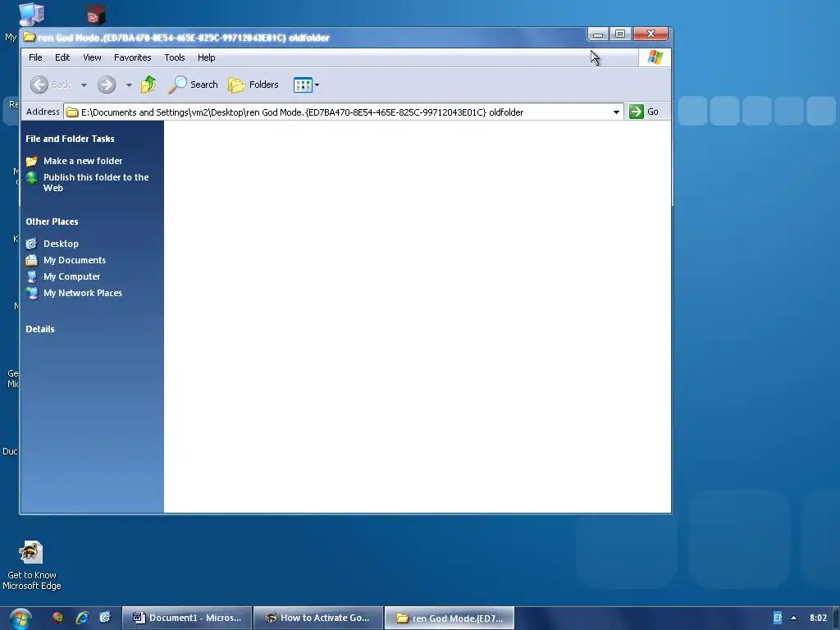The width and height of the screenshot is (840, 630).
Task: Collapse the File and Folder Tasks section
Action: [x=70, y=139]
